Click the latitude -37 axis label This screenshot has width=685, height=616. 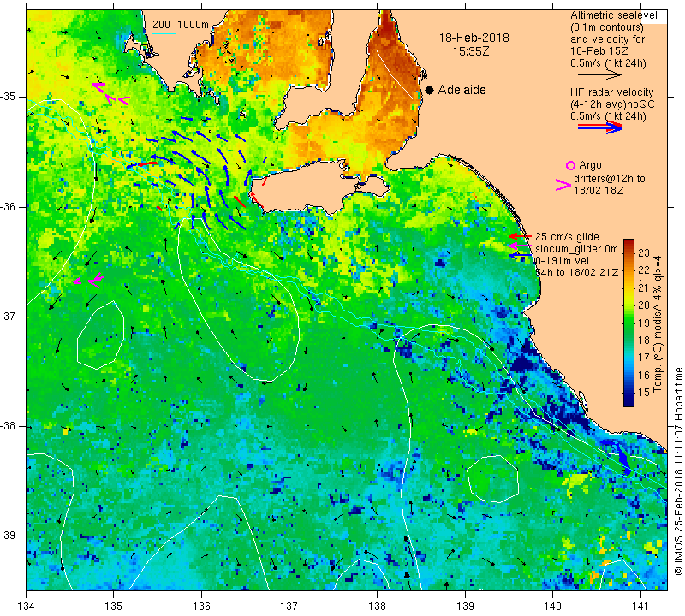[x=8, y=316]
